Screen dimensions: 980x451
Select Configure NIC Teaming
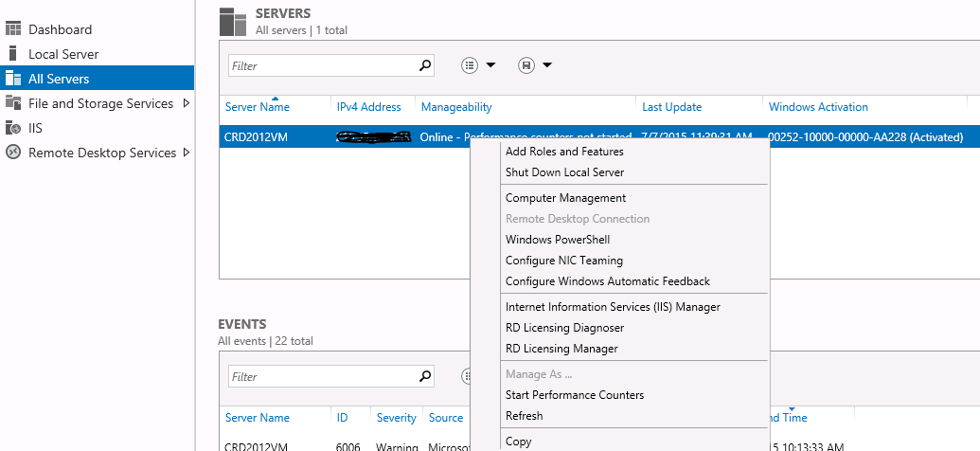click(x=563, y=261)
